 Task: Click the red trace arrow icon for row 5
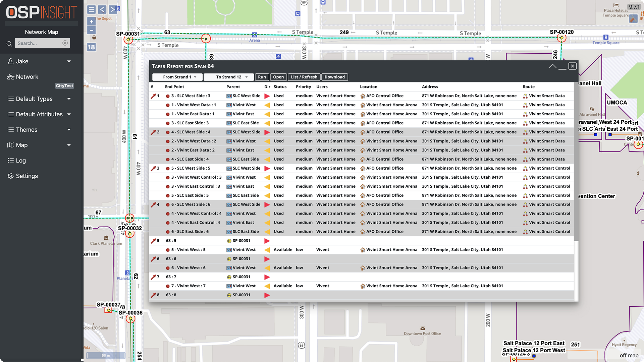tap(153, 241)
